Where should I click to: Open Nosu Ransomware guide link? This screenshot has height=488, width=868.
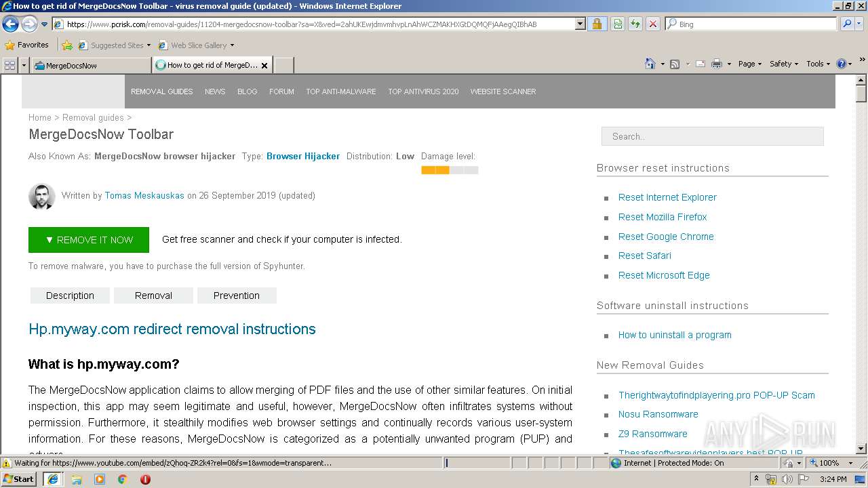pos(658,414)
